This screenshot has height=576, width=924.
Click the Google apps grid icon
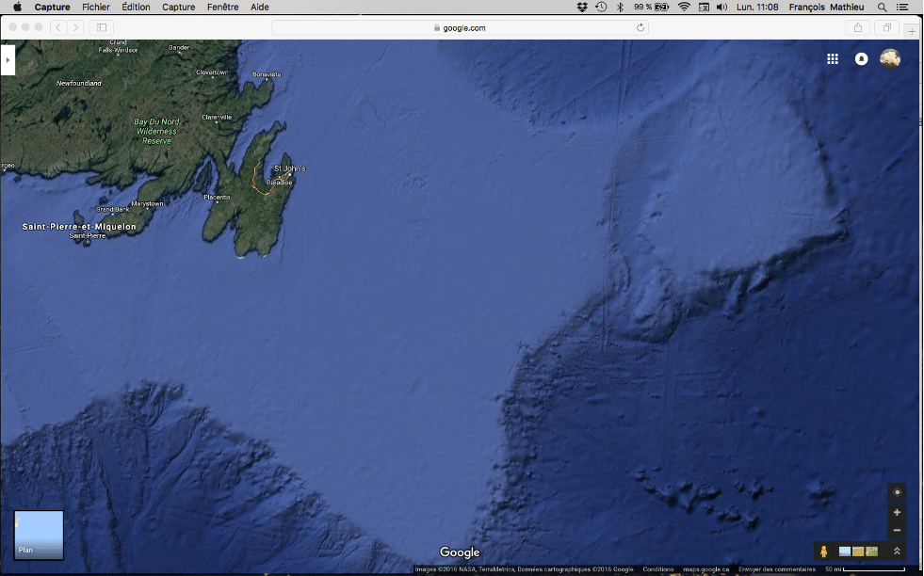(833, 58)
